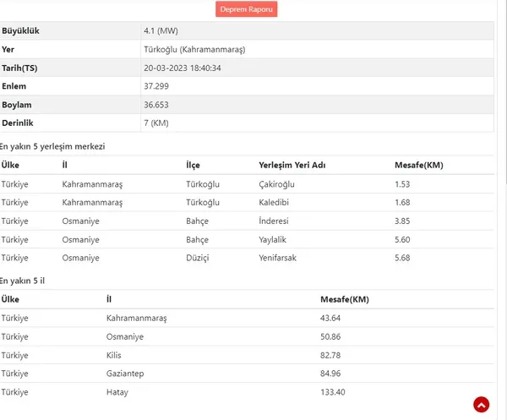Click Osmaniye cell in Yaylalik row
Image resolution: width=507 pixels, height=420 pixels.
click(x=80, y=240)
